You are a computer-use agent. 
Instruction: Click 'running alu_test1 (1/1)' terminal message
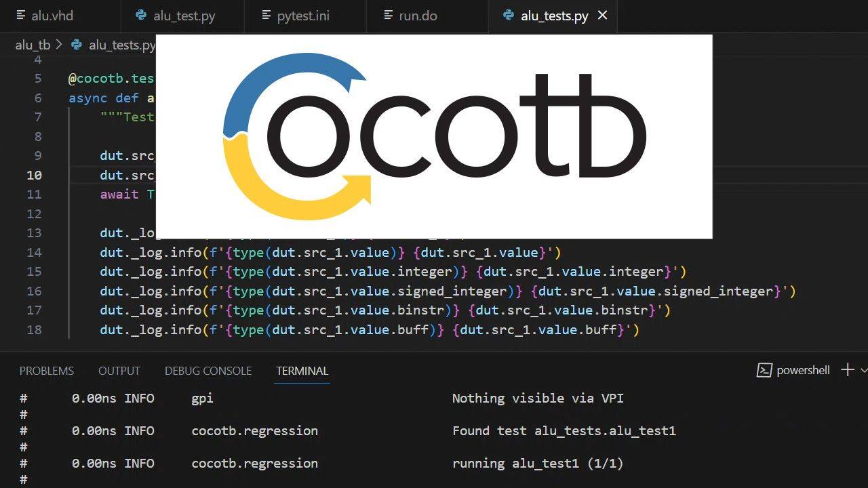(x=538, y=464)
